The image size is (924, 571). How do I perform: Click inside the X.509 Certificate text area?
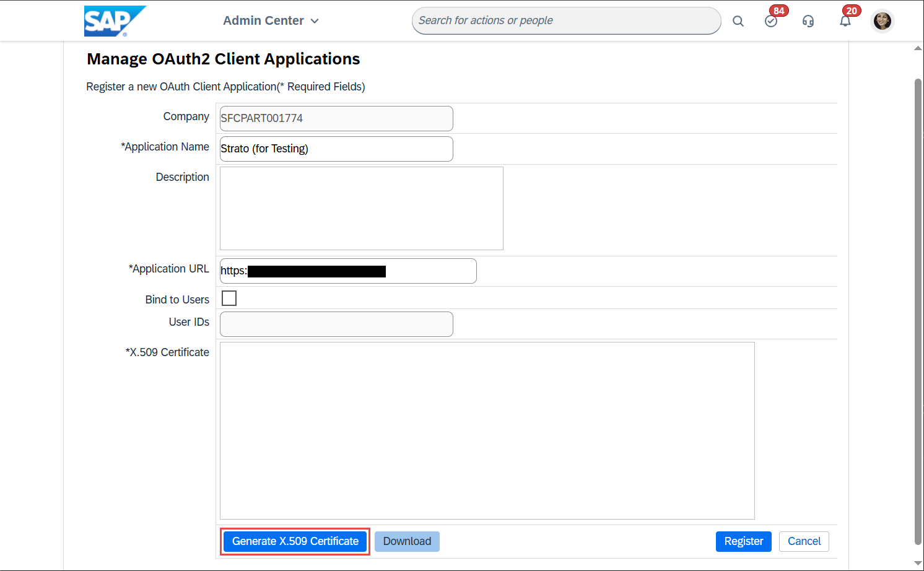487,430
